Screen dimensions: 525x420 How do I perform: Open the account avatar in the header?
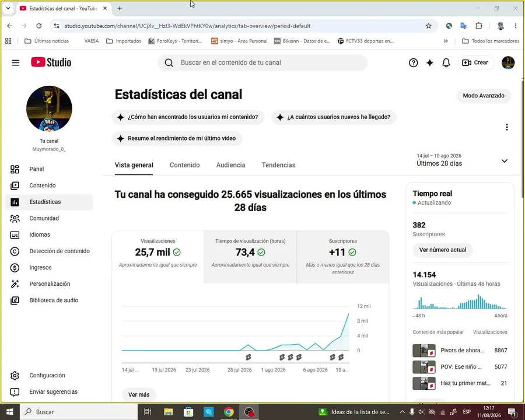pyautogui.click(x=508, y=62)
